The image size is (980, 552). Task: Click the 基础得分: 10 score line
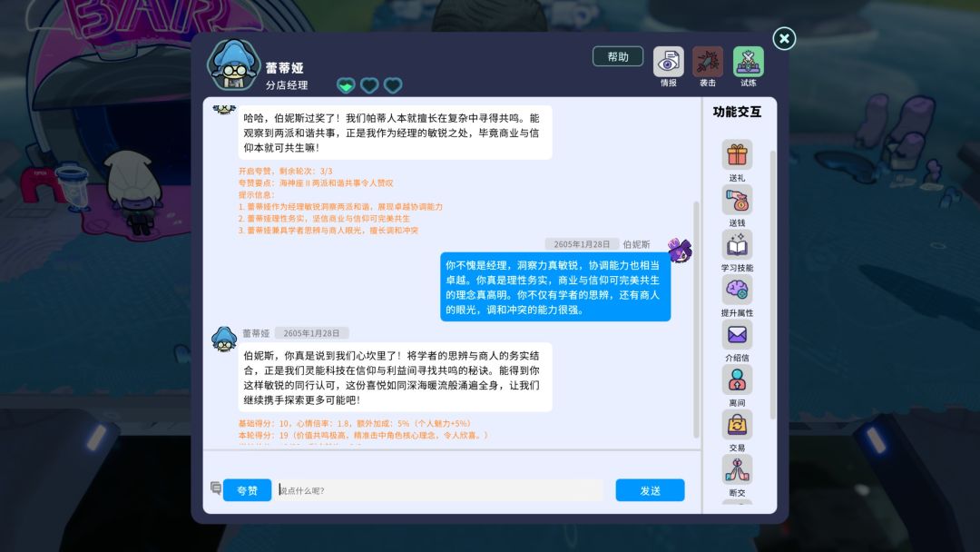[x=355, y=423]
